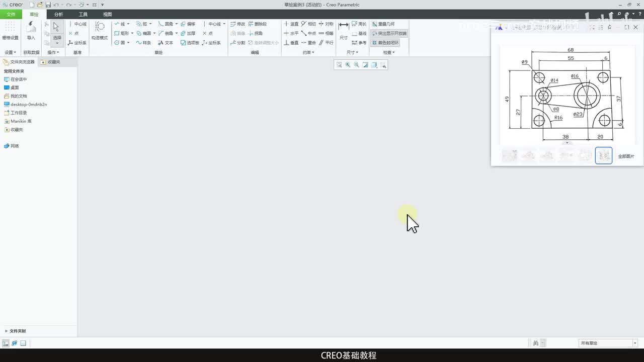Viewport: 644px width, 362px height.
Task: Select the highlighted thumbnail in image viewer
Action: [604, 156]
